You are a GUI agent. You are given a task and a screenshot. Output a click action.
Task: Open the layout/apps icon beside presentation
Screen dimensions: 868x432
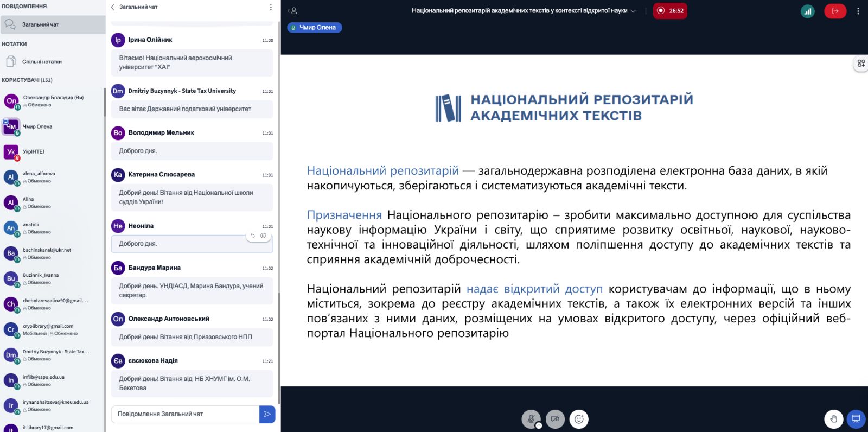point(861,63)
